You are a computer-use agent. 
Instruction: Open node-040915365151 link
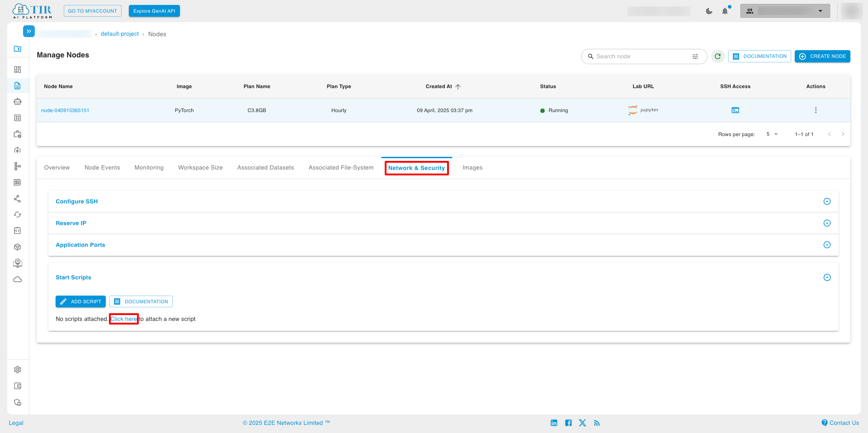point(65,110)
